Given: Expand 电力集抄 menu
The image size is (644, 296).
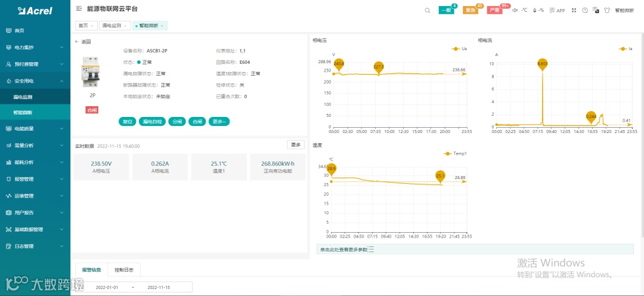Looking at the screenshot, I should (35, 47).
